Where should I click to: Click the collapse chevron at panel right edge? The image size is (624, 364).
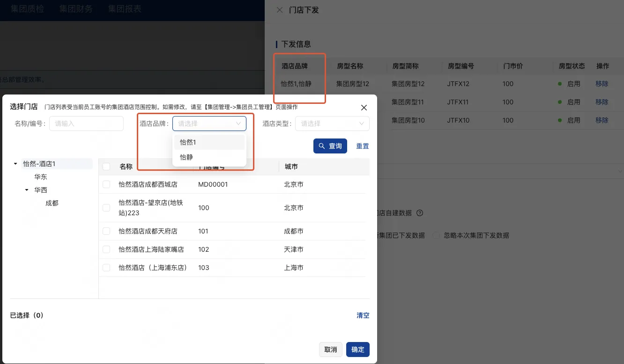click(x=620, y=171)
